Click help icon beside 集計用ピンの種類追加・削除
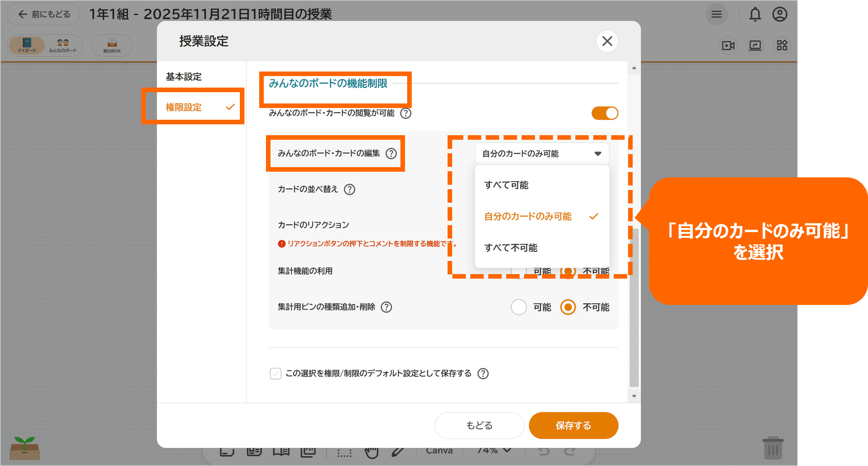 pyautogui.click(x=386, y=307)
